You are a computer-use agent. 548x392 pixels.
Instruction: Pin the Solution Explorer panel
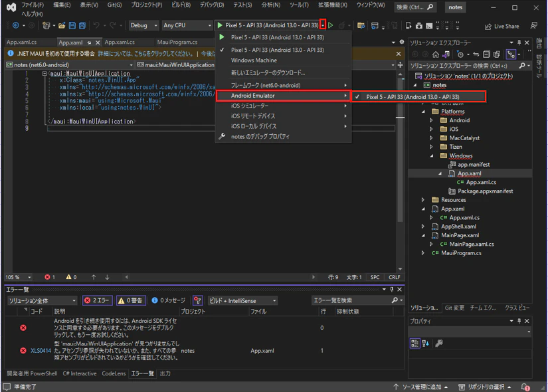point(519,43)
